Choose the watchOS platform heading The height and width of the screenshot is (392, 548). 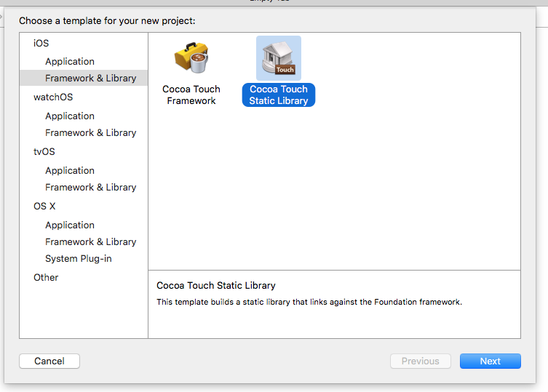coord(53,97)
